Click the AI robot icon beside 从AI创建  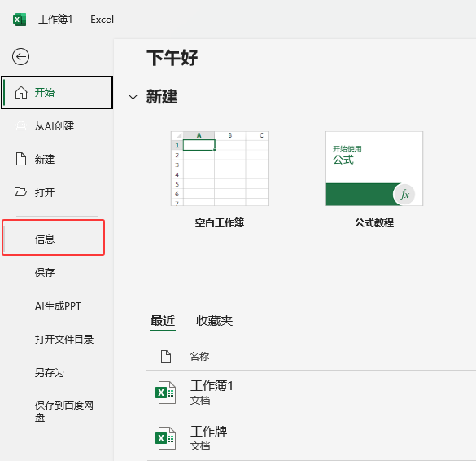(x=21, y=125)
